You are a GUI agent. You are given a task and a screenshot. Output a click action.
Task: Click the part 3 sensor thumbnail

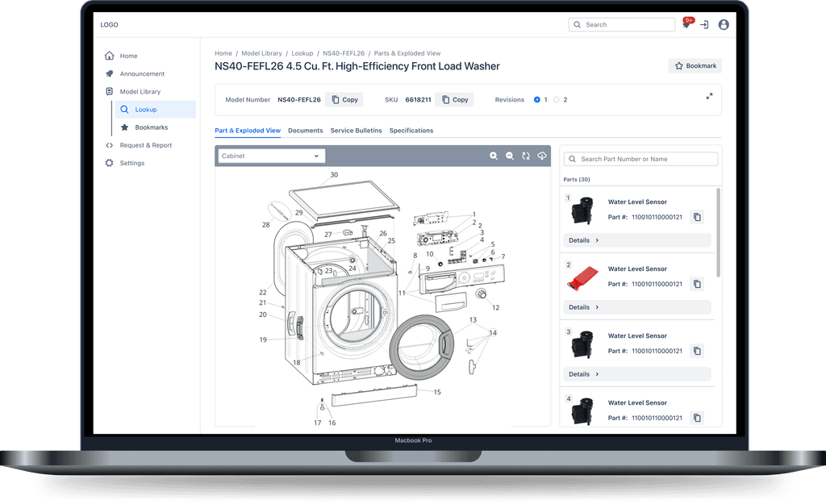point(582,344)
